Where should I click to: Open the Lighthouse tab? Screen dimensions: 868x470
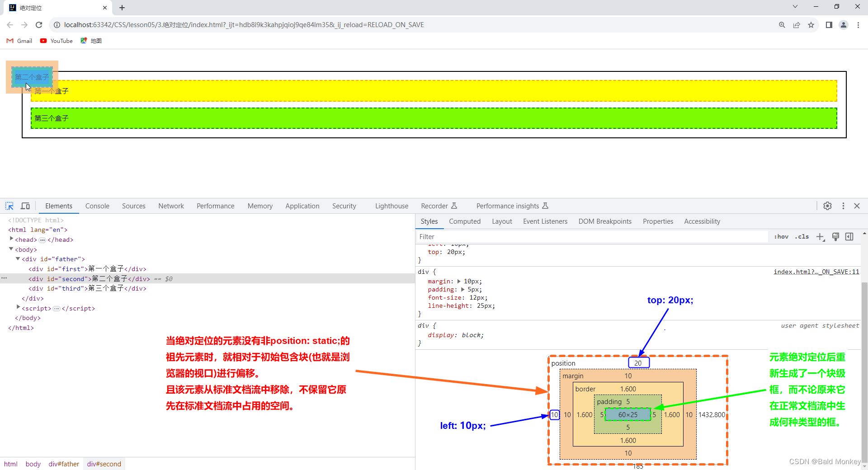click(392, 206)
